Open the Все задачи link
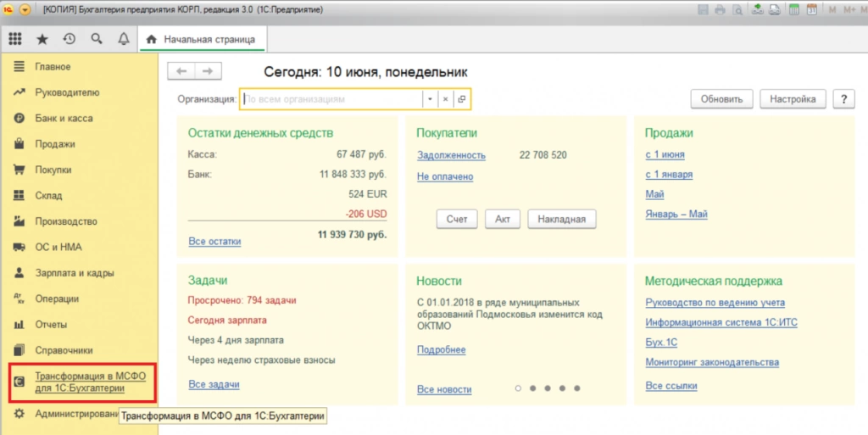Viewport: 868px width, 435px height. click(x=214, y=384)
